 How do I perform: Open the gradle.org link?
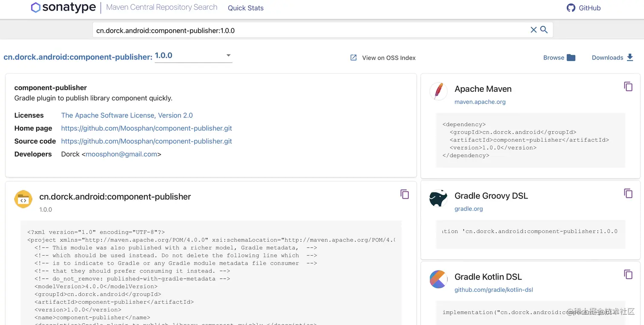pyautogui.click(x=469, y=208)
